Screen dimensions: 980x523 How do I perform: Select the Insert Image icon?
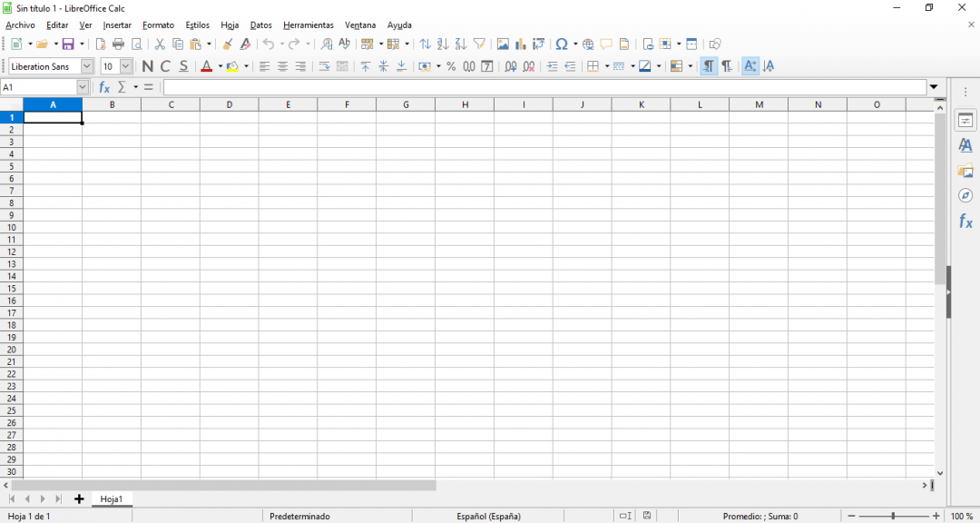[503, 44]
